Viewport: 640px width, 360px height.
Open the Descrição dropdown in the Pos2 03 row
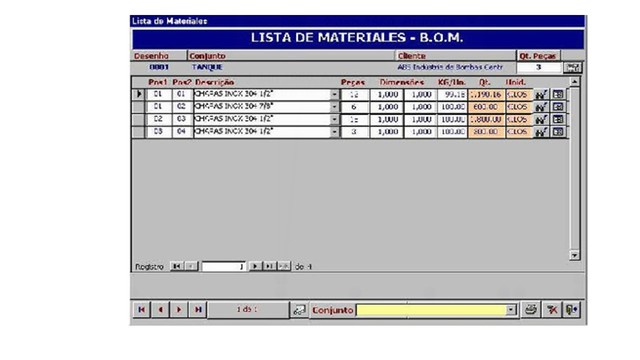pyautogui.click(x=334, y=120)
